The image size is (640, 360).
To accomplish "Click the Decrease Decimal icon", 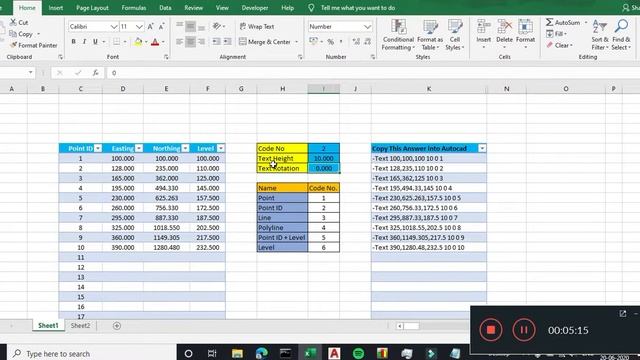I will pos(368,42).
